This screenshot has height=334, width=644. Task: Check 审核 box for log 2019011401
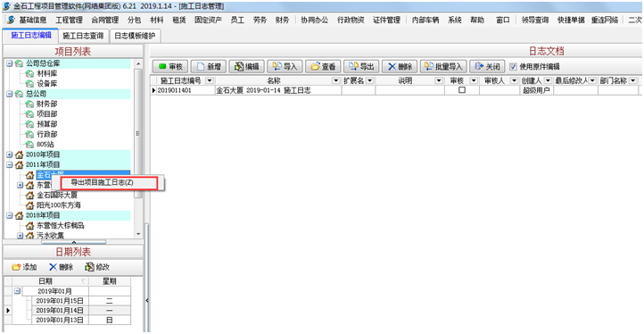(462, 90)
